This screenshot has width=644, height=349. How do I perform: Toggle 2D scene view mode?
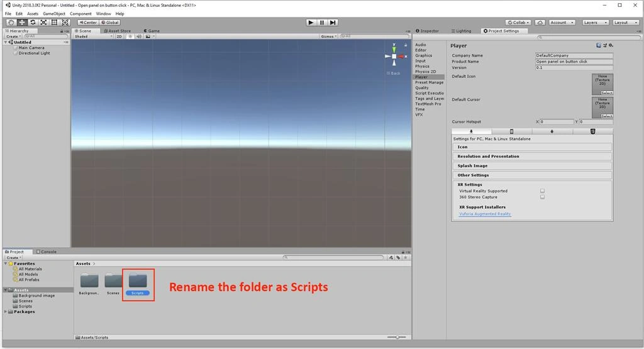pyautogui.click(x=119, y=36)
